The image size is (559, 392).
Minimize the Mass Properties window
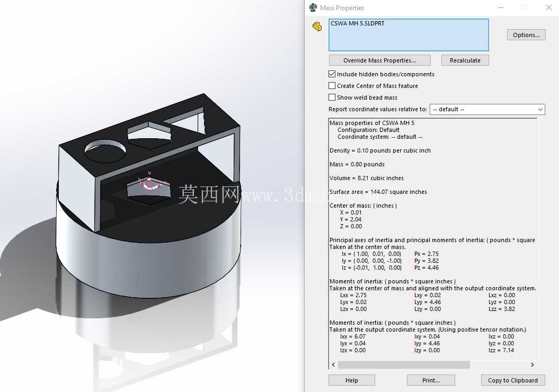(501, 7)
